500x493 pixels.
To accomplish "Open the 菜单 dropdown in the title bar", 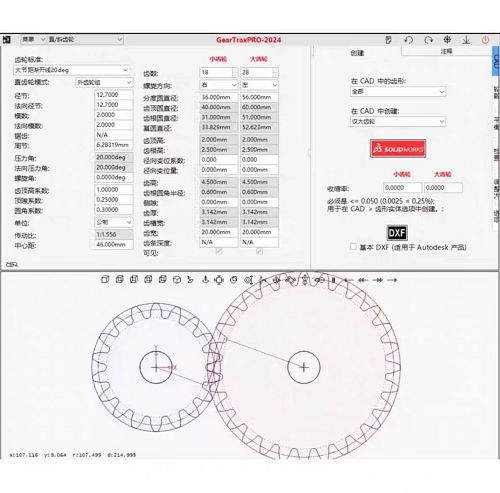I will click(33, 39).
